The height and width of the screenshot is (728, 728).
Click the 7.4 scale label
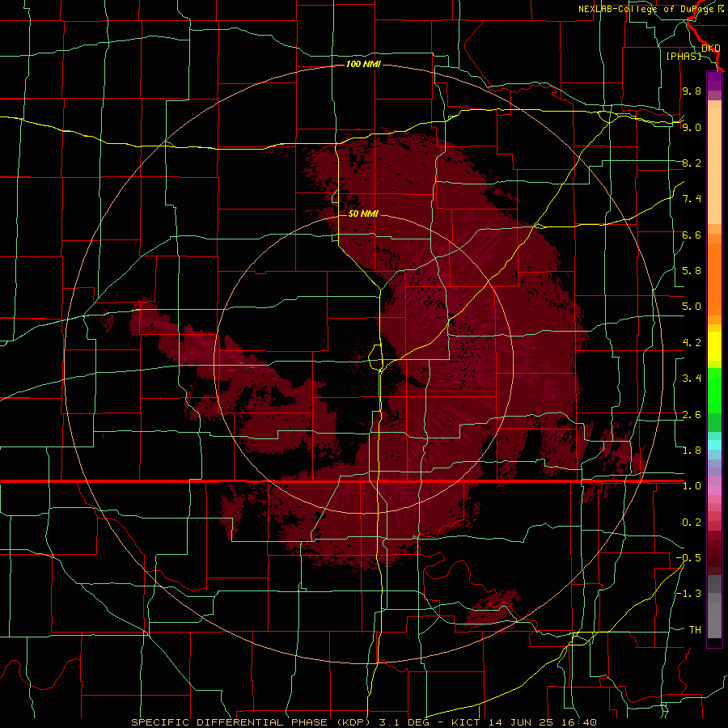click(x=692, y=199)
